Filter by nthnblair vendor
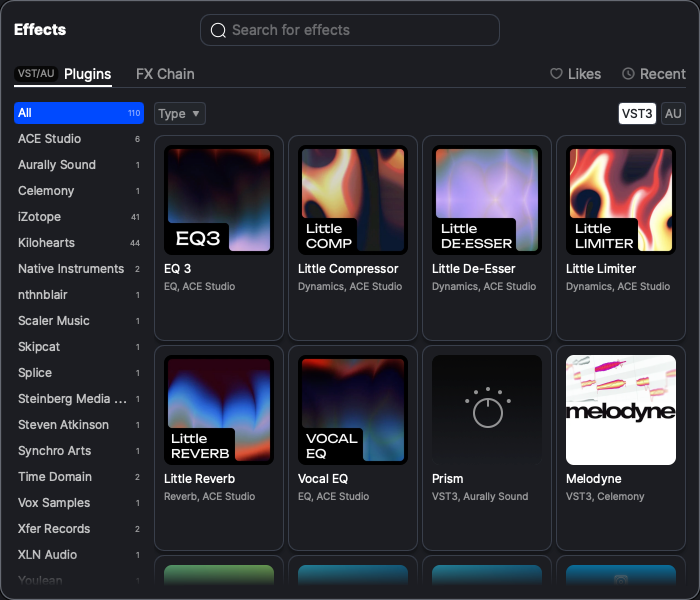The width and height of the screenshot is (700, 600). click(79, 295)
